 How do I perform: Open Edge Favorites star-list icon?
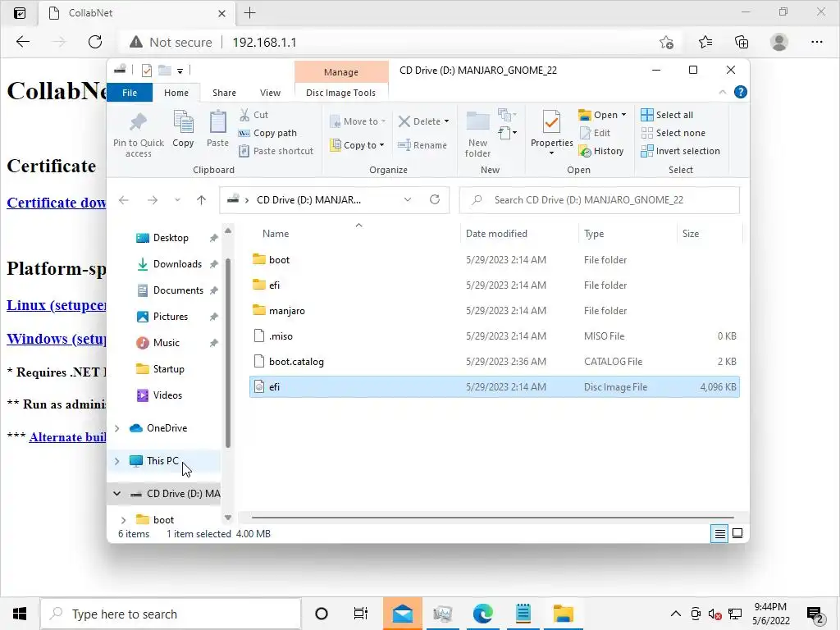[705, 42]
